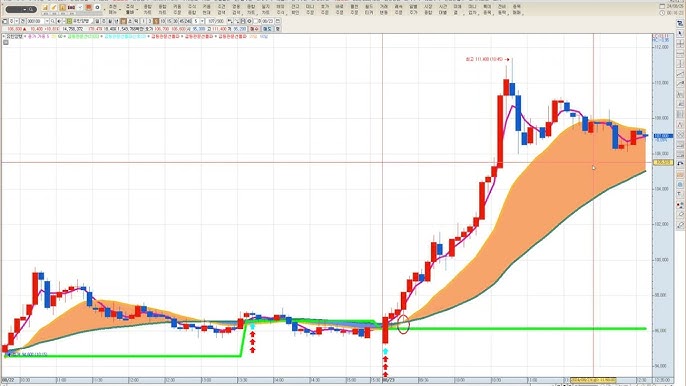This screenshot has height=386, width=686.
Task: Select the horizontal line drawing tool
Action: point(680,53)
